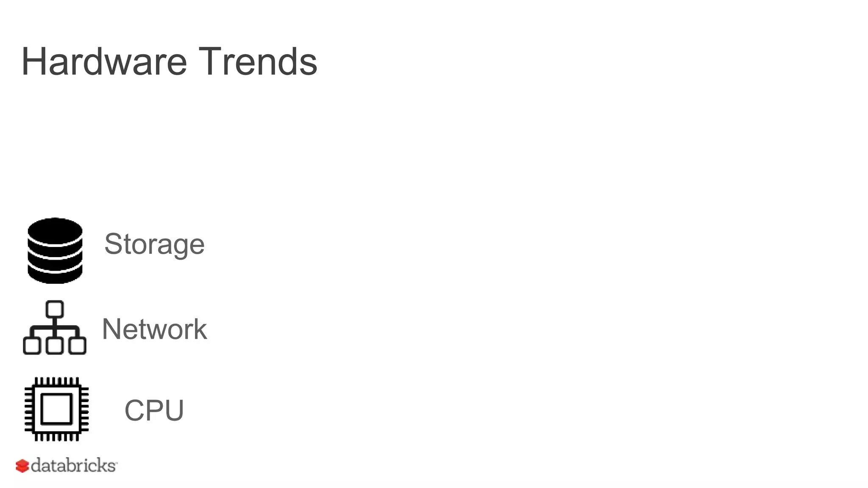This screenshot has height=488, width=868.
Task: Click the word Trends in the title
Action: coord(258,62)
